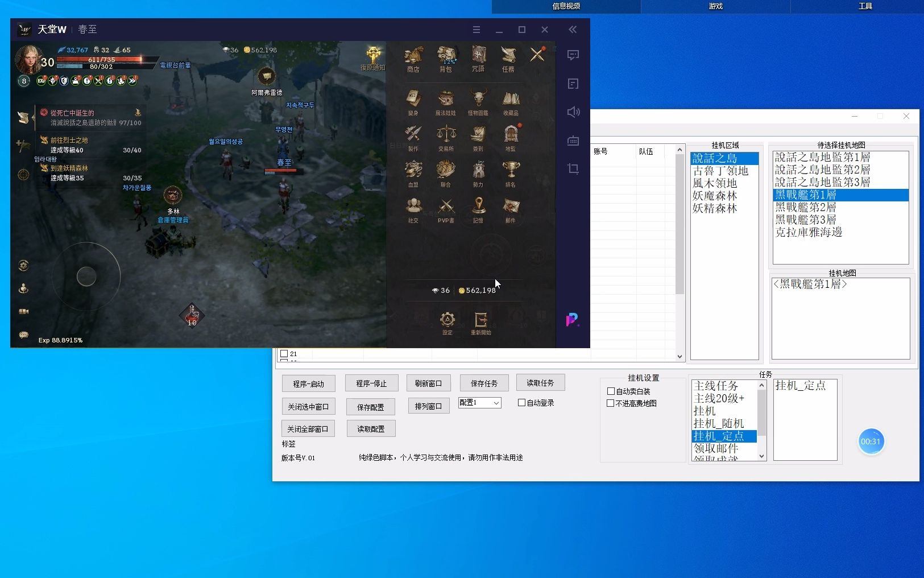Open the 地監 dungeon gate icon
Screen dimensions: 924x578
pos(511,138)
